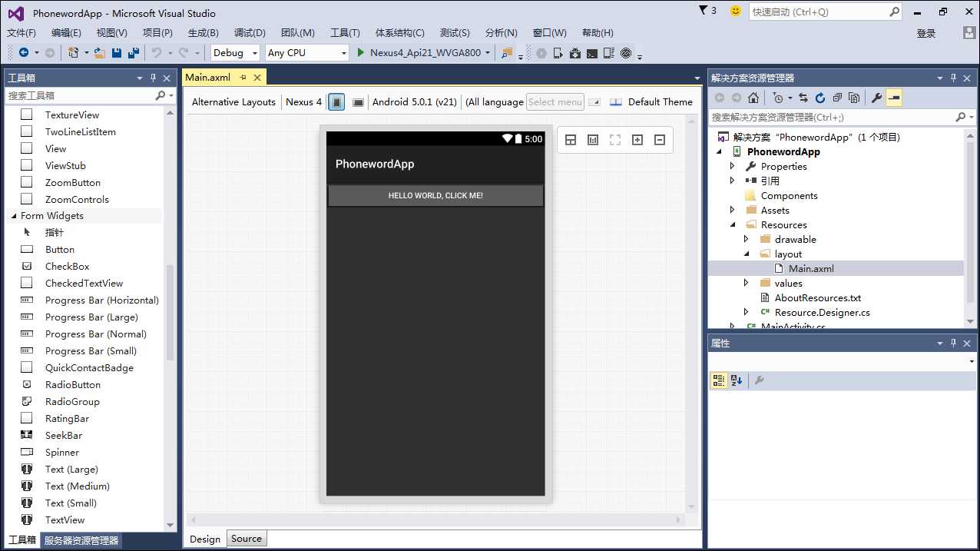
Task: Open the 文件(F) menu
Action: (22, 33)
